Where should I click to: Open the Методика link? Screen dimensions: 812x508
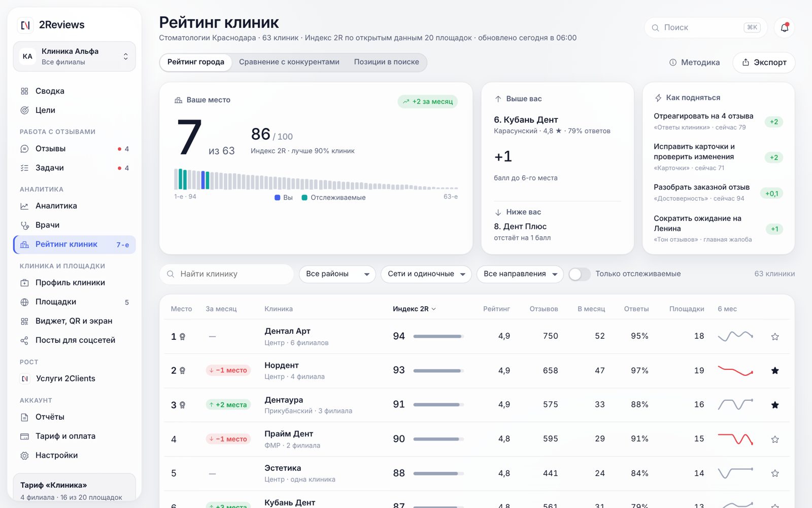694,62
